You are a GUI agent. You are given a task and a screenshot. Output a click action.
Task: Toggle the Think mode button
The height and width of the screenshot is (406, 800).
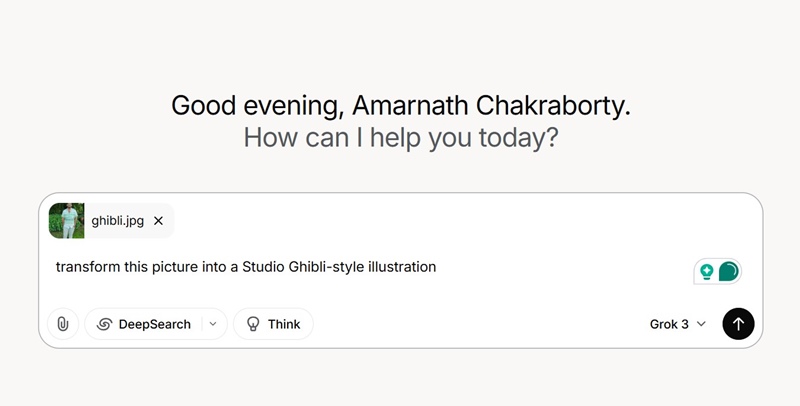click(x=273, y=324)
